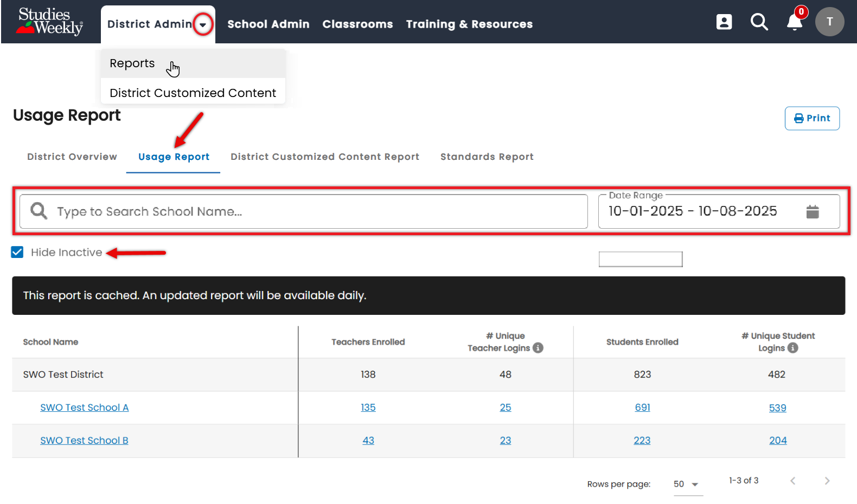Open the notifications bell

[795, 22]
